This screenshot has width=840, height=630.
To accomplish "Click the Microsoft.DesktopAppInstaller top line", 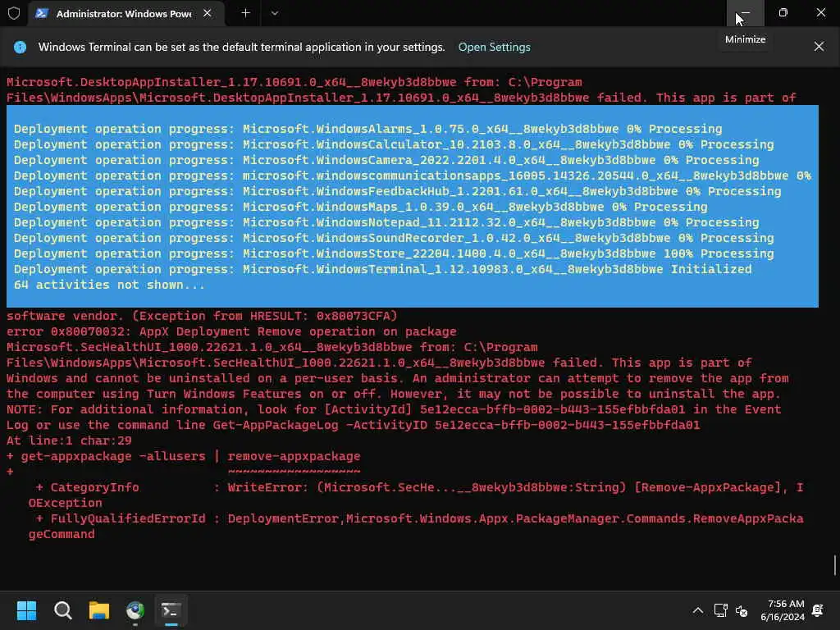I will coord(294,83).
